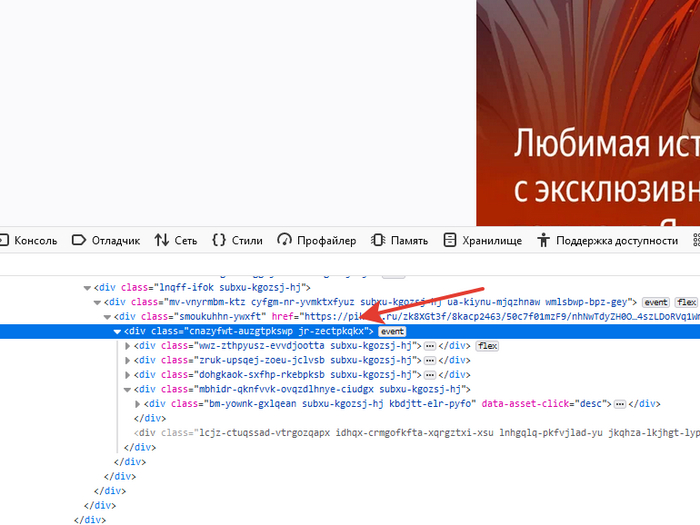Click ellipsis on wwz-zthpyusz-evvdjootta row
The image size is (700, 525).
[x=430, y=346]
